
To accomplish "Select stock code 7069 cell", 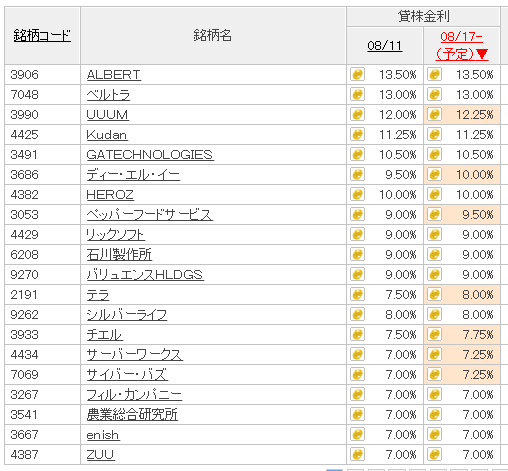I will (42, 374).
